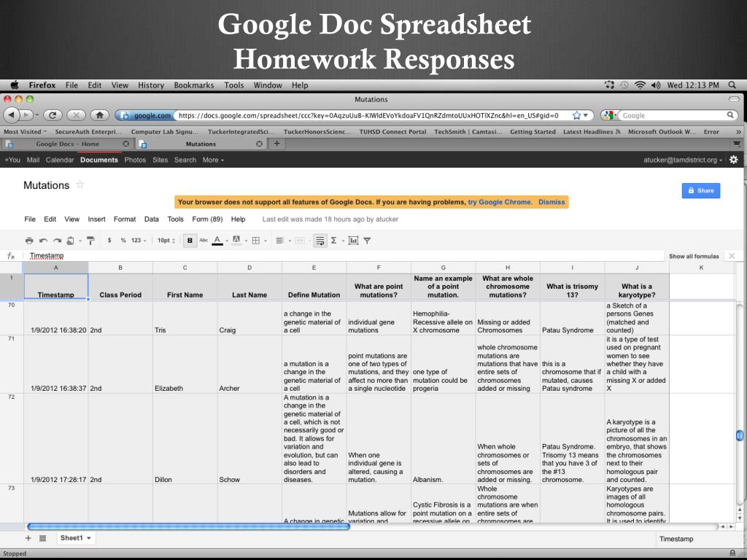
Task: Show more bookmarks with chevron
Action: click(738, 132)
